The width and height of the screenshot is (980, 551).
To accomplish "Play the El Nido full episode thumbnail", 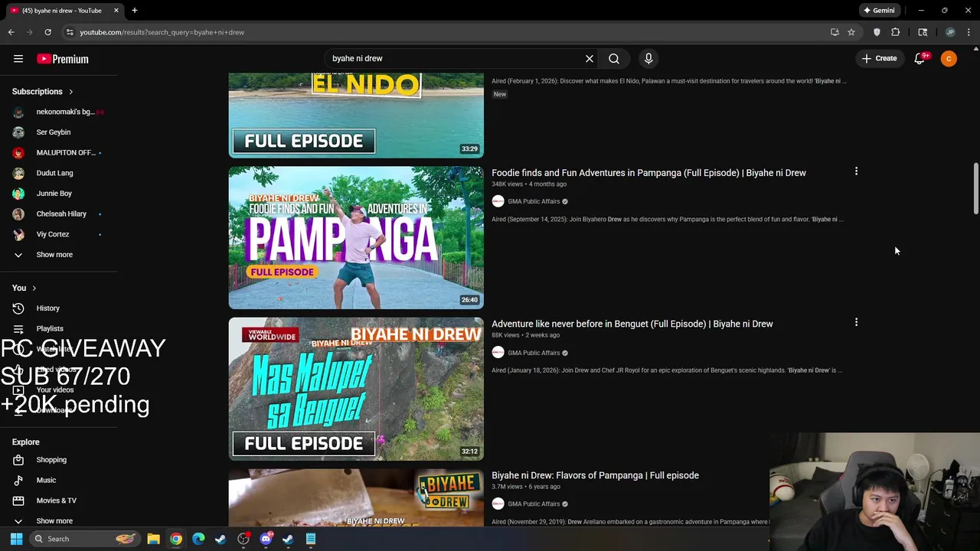I will (356, 116).
